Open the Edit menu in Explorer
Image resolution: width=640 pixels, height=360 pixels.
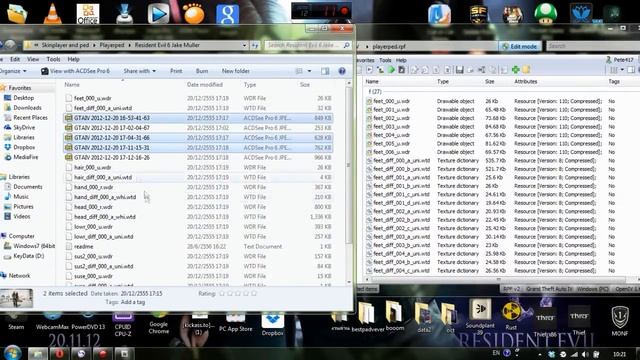click(15, 59)
